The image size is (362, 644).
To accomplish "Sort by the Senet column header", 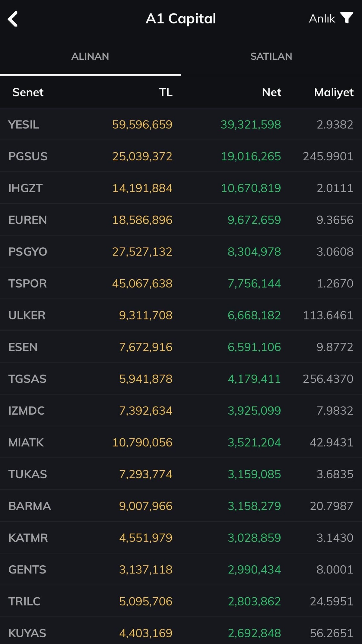I will click(28, 92).
